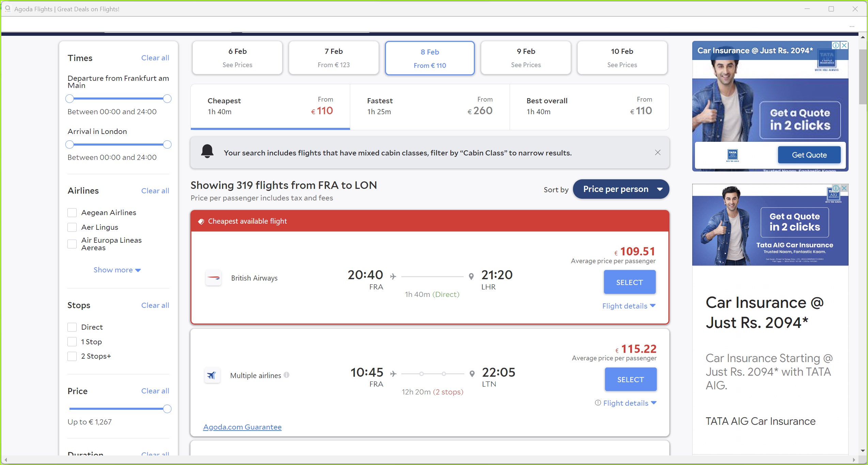868x465 pixels.
Task: Expand British Airways Flight details
Action: (x=629, y=306)
